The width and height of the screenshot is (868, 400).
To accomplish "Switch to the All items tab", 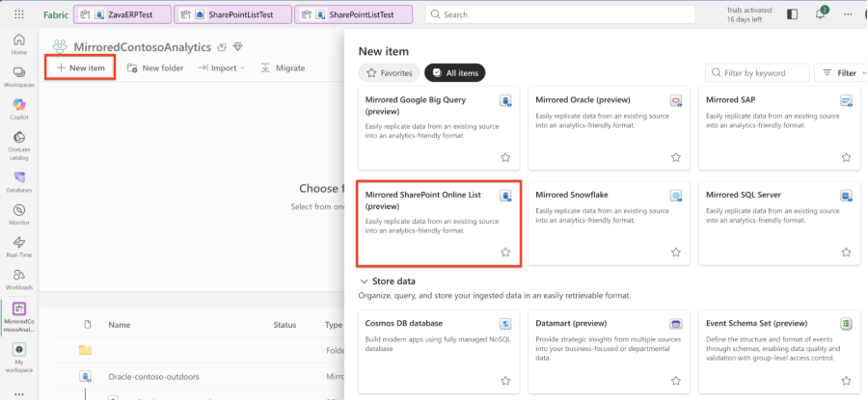I will [455, 72].
